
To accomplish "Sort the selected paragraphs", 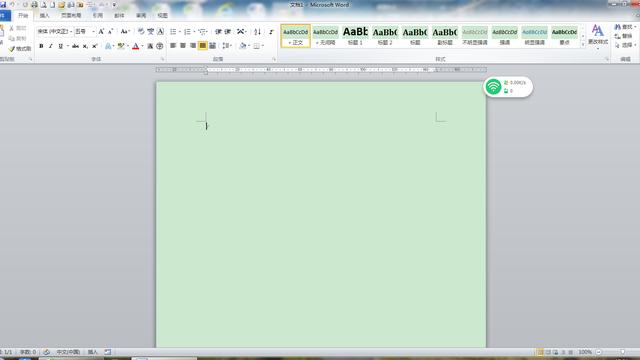I will tap(258, 31).
